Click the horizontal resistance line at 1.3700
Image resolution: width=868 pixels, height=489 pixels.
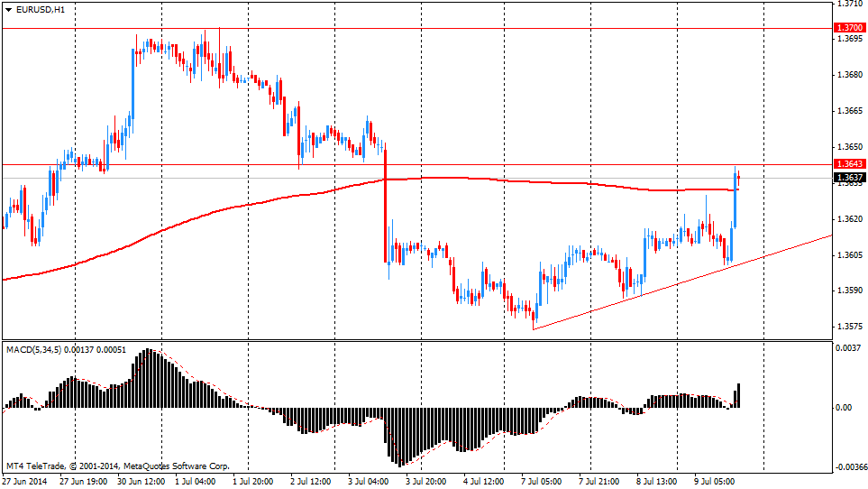tap(451, 28)
